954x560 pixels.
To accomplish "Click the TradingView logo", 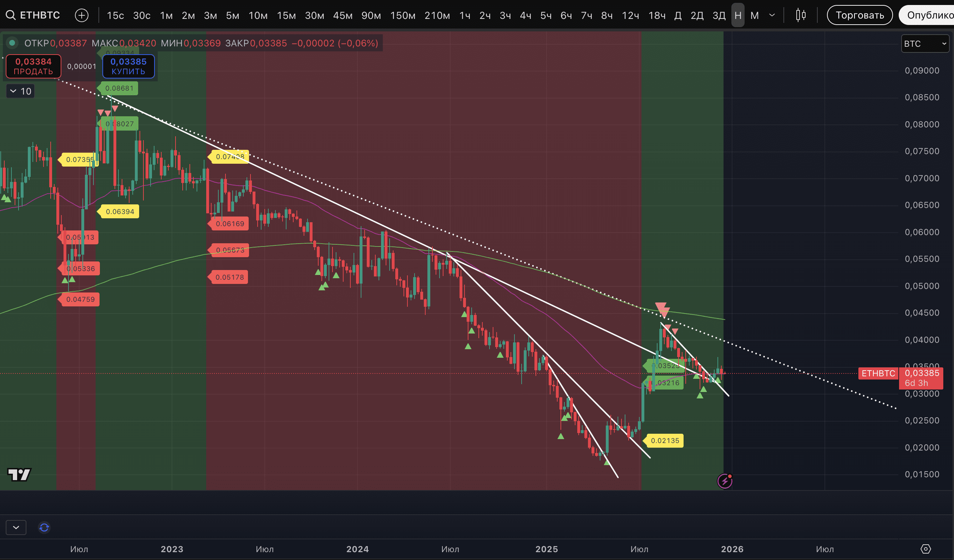I will pyautogui.click(x=19, y=474).
